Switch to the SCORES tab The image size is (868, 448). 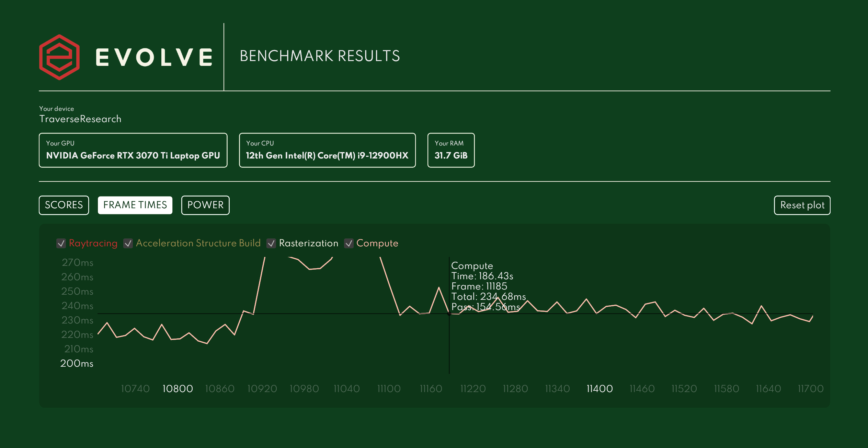(64, 205)
